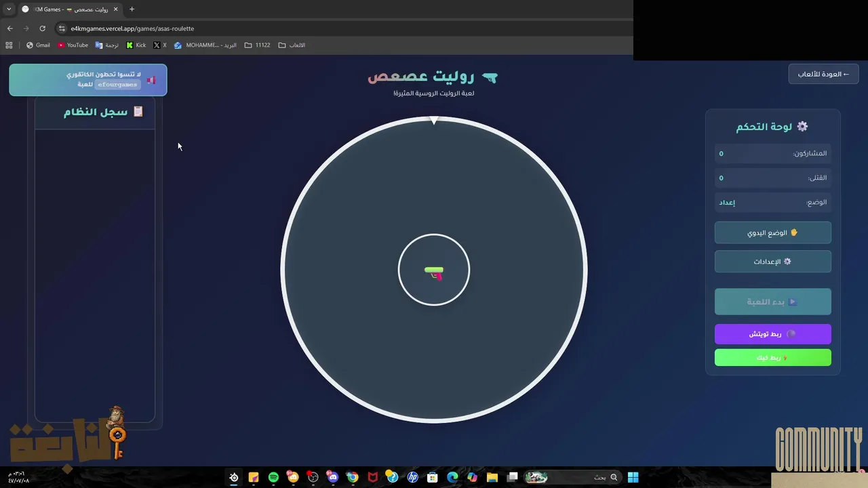Open a new browser tab
The width and height of the screenshot is (868, 488).
(132, 9)
